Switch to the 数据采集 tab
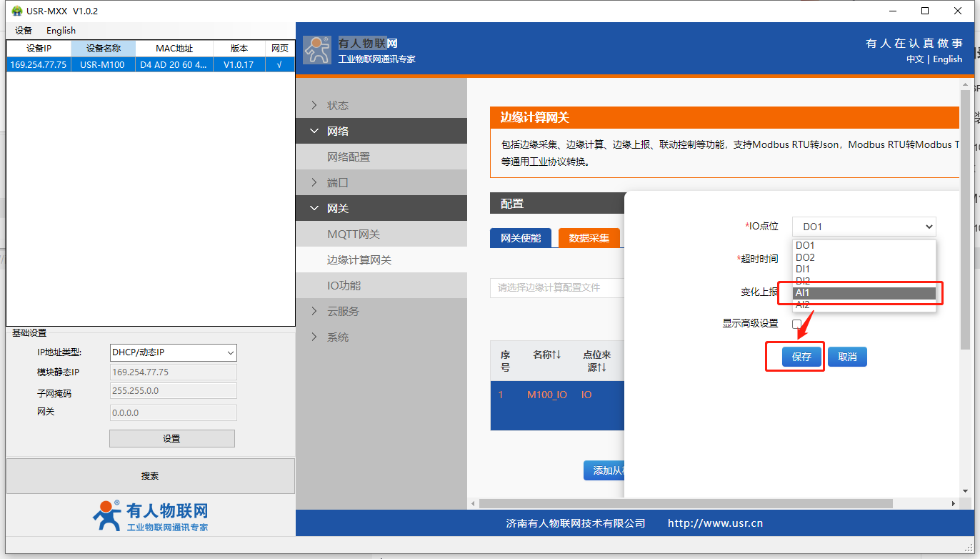The height and width of the screenshot is (559, 980). tap(589, 238)
